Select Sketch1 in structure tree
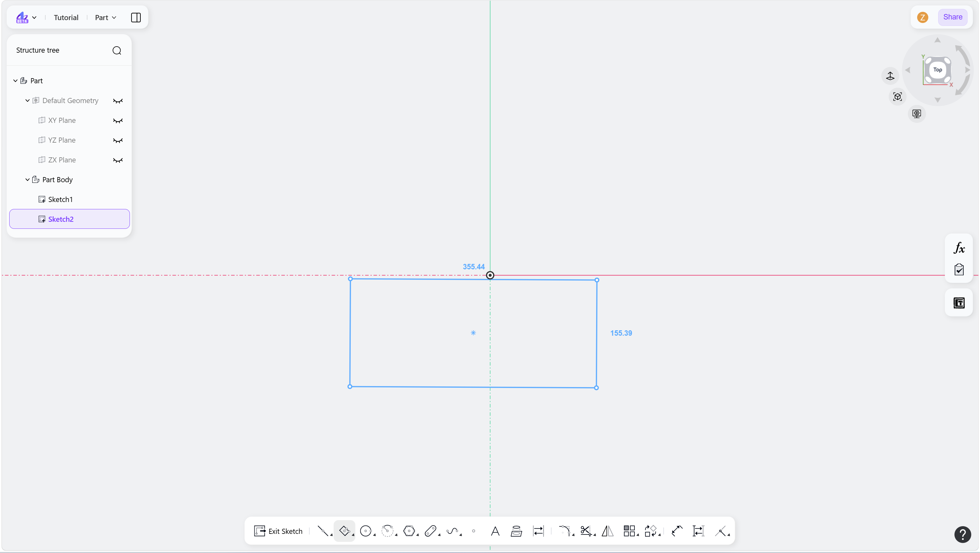 (69, 199)
